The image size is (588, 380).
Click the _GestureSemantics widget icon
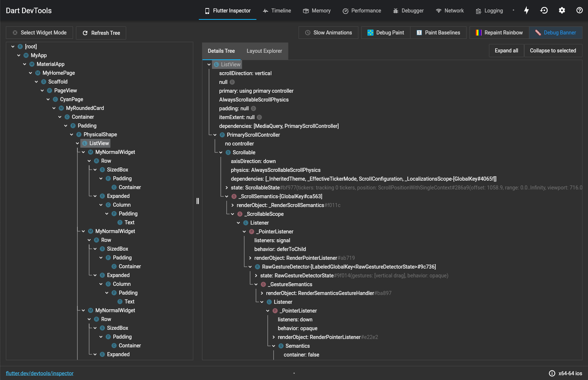coord(263,284)
